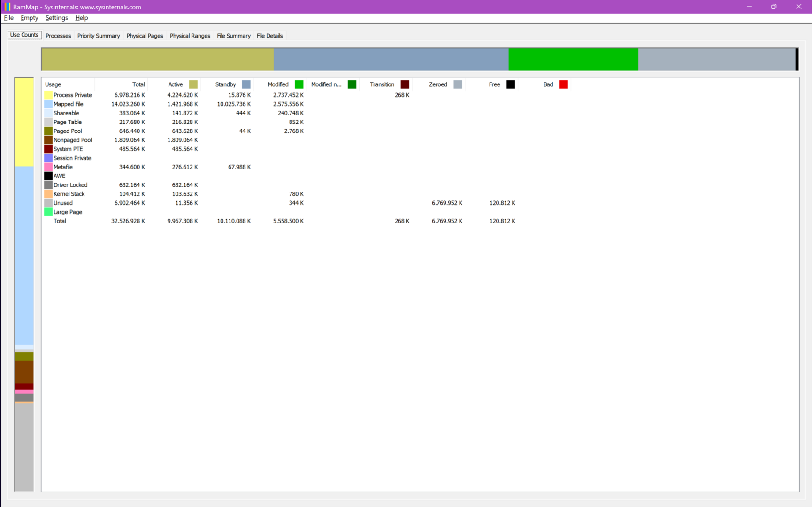Image resolution: width=812 pixels, height=507 pixels.
Task: Click the Active segment of the horizontal memory bar
Action: [x=158, y=60]
